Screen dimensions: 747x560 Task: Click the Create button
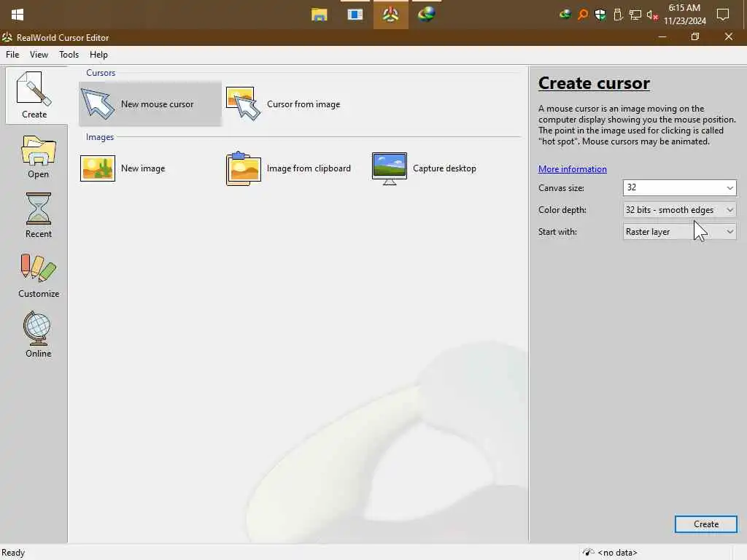(x=705, y=524)
